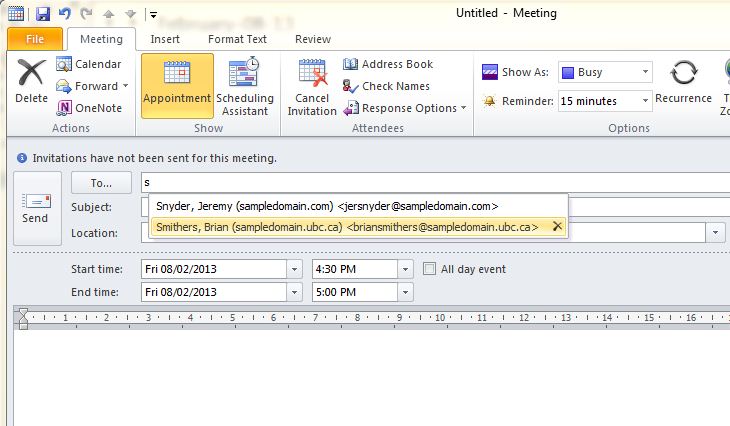730x426 pixels.
Task: Select Snyder, Jeremy from suggestions
Action: pos(327,206)
